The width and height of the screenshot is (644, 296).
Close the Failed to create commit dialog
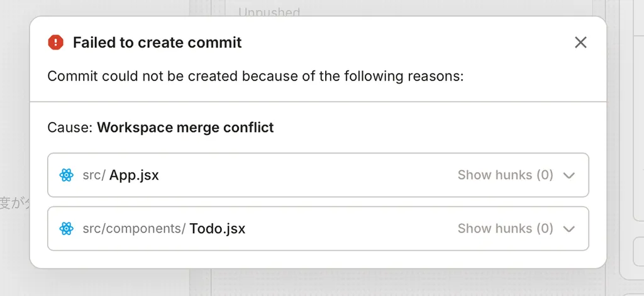[580, 43]
